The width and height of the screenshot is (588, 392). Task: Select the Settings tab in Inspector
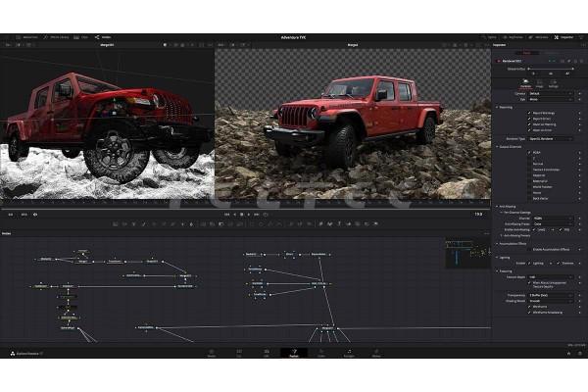pos(553,86)
